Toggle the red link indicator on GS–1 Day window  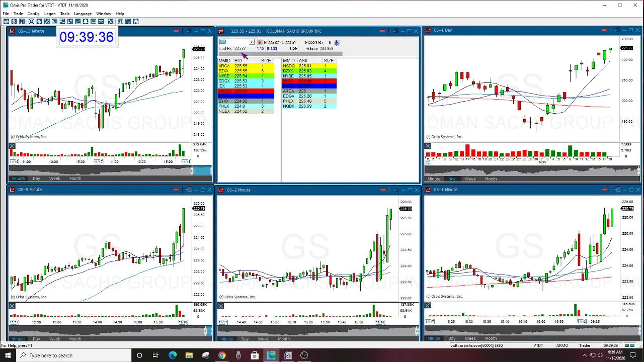click(604, 30)
